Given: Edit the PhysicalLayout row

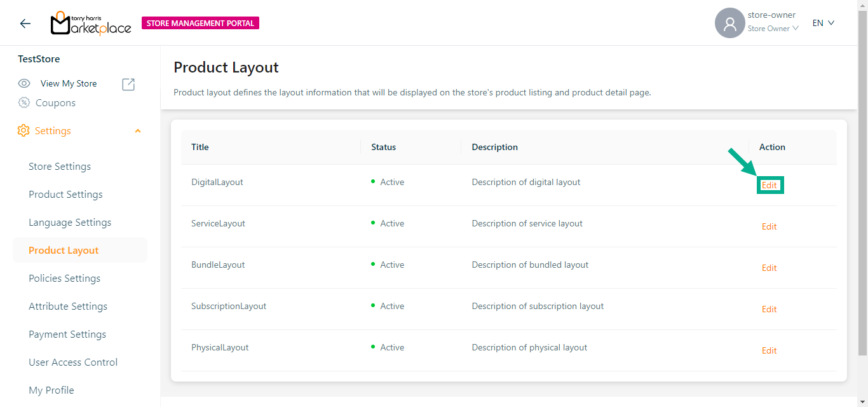Looking at the screenshot, I should [769, 350].
